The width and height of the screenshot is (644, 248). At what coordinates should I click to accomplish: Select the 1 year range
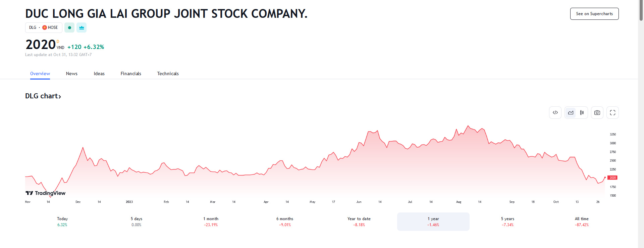coord(433,221)
